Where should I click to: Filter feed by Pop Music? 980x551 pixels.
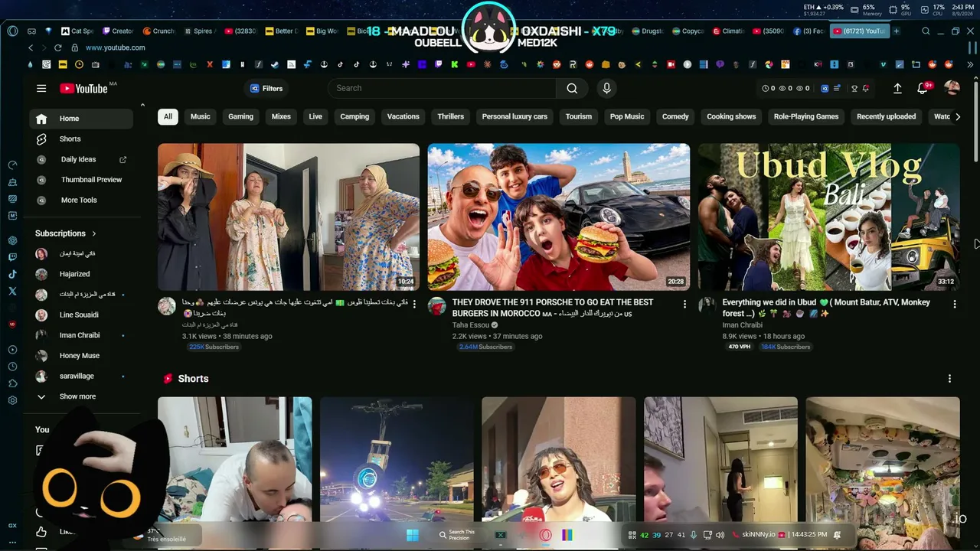click(627, 116)
